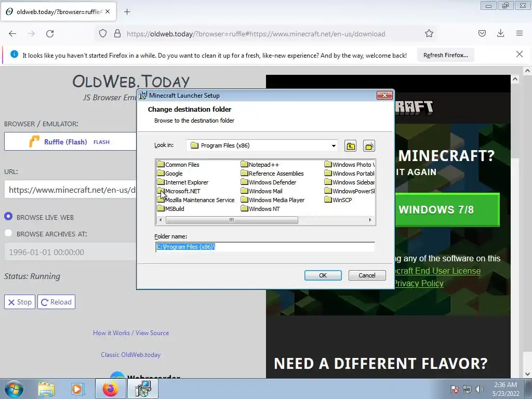Open the Ruffle (Flash) browser selector
The image size is (532, 399).
70,141
